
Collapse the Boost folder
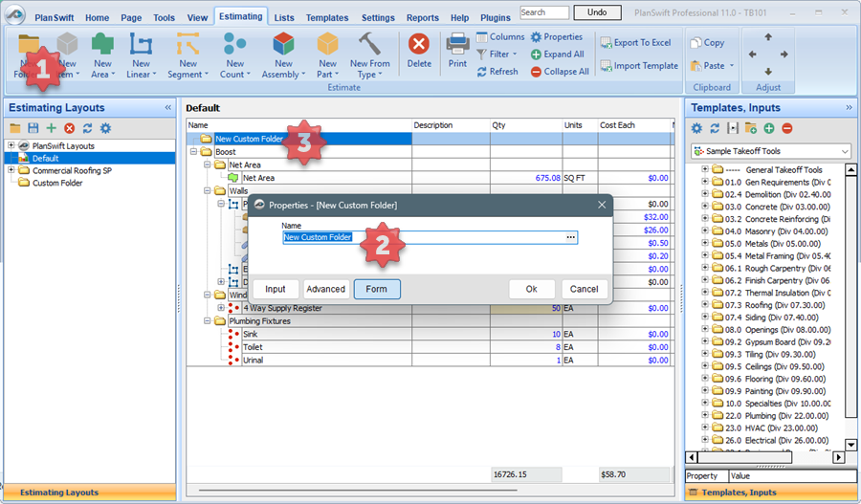click(x=193, y=151)
